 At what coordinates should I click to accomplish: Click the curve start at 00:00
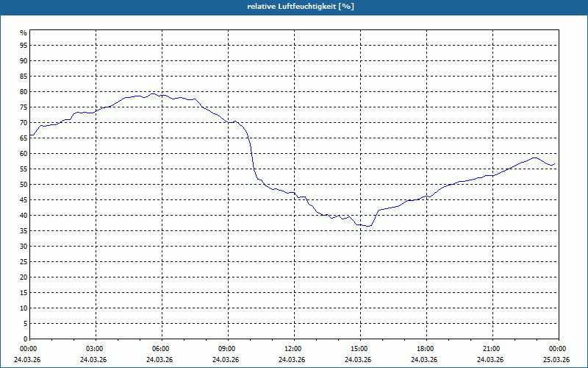[30, 135]
